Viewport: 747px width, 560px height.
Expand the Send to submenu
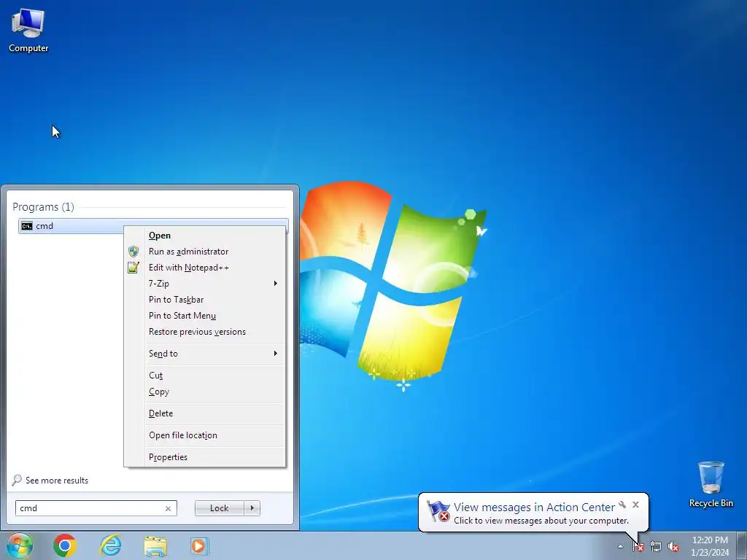[206, 354]
